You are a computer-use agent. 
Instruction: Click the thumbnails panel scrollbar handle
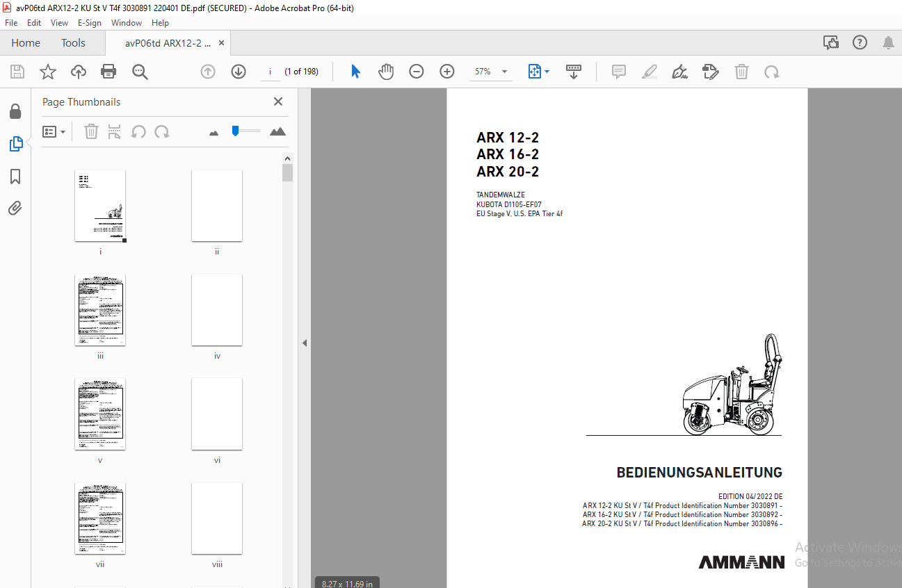pyautogui.click(x=287, y=172)
